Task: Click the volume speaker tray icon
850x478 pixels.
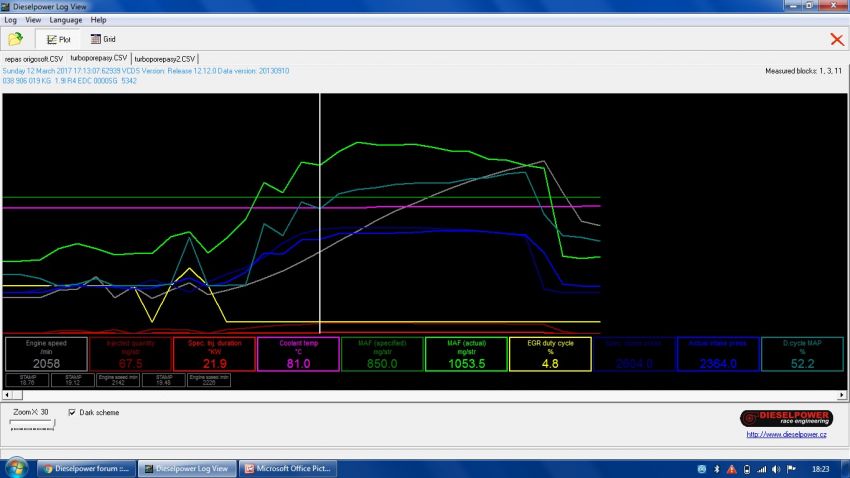Action: pyautogui.click(x=776, y=468)
